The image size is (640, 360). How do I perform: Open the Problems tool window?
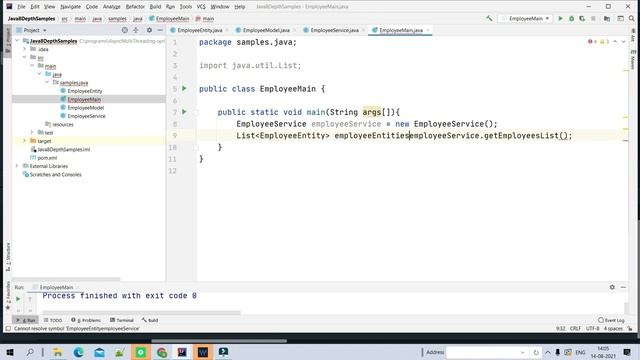click(x=86, y=320)
